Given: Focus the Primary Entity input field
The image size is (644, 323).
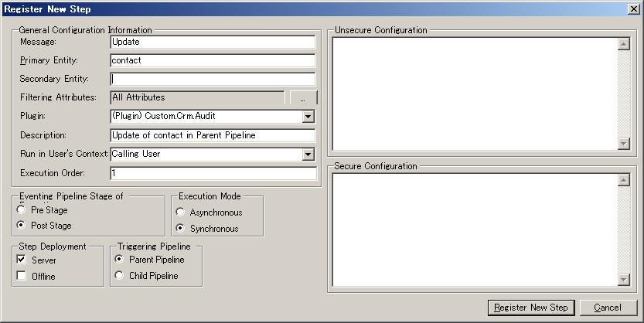Looking at the screenshot, I should pos(213,60).
